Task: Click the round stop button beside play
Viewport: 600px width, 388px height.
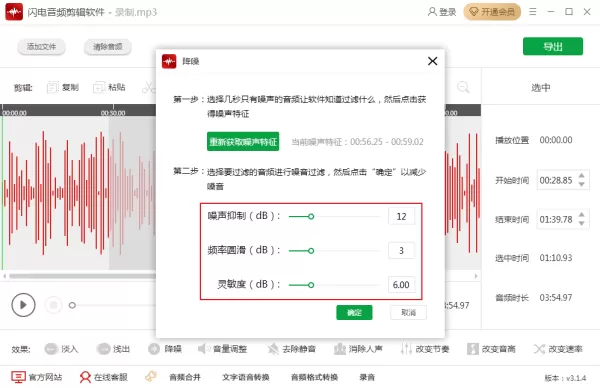Action: (x=53, y=305)
